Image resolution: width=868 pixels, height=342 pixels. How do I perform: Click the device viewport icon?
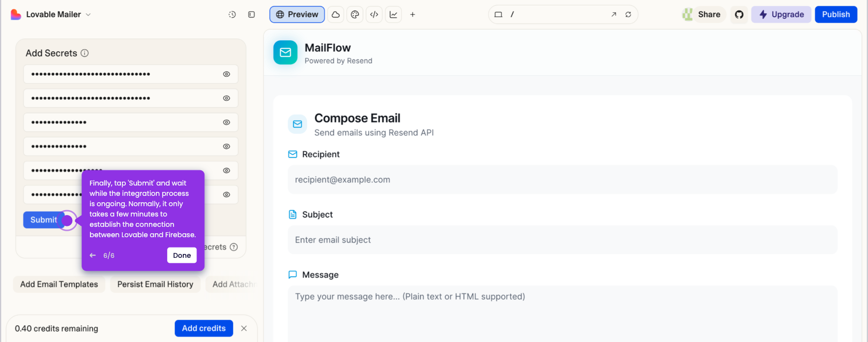coord(498,15)
